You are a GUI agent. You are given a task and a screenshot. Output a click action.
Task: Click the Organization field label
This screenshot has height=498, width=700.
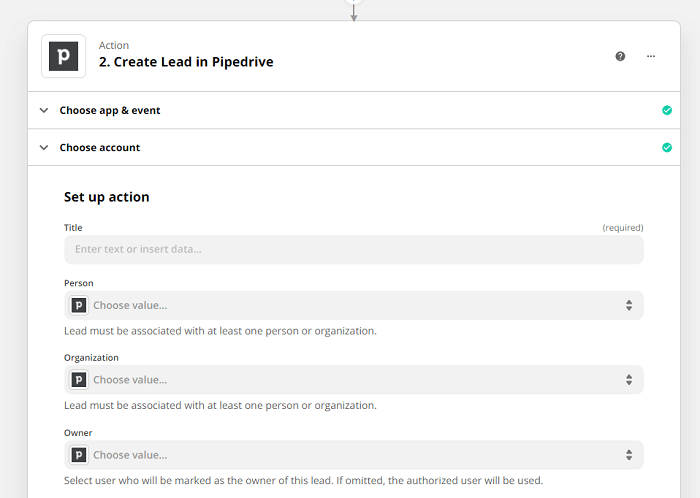[x=91, y=357]
